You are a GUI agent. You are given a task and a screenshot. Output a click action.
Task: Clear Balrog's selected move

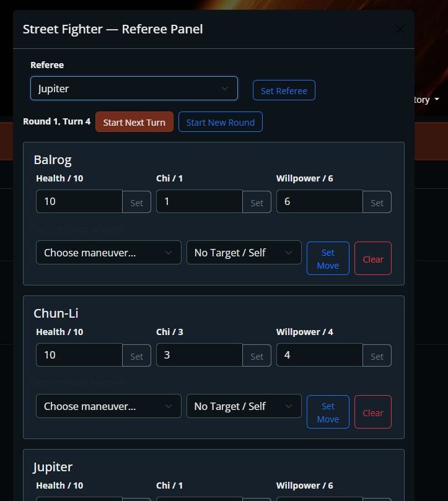[x=373, y=258]
